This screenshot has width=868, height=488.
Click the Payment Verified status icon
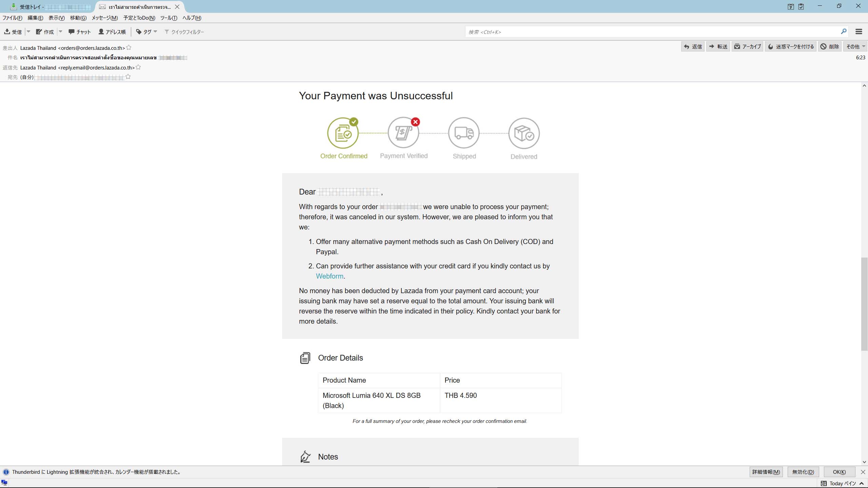click(403, 133)
